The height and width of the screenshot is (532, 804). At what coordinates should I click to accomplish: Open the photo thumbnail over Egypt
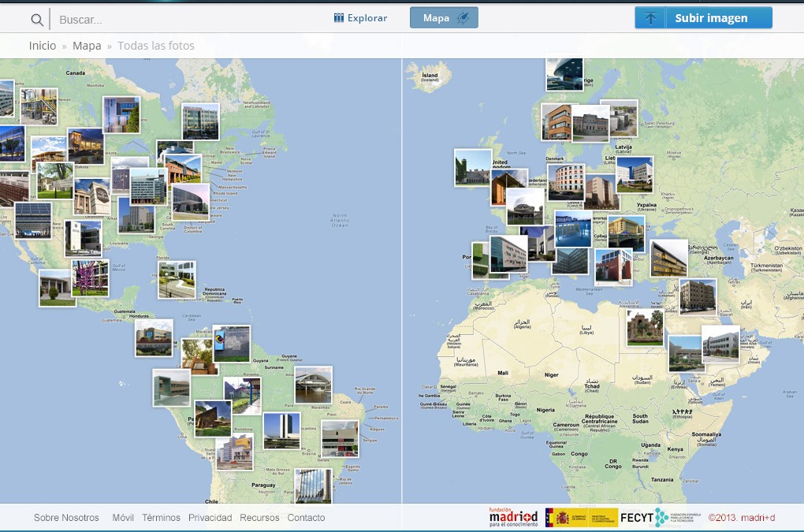pyautogui.click(x=645, y=327)
